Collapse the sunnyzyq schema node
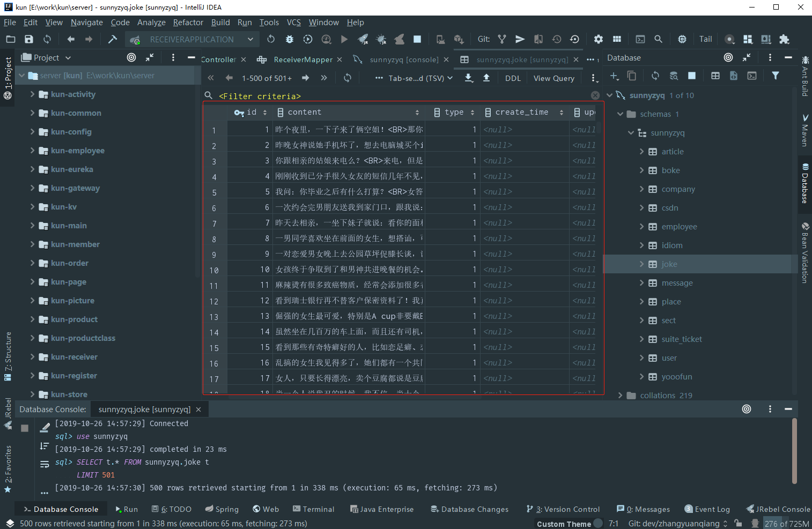The image size is (812, 529). tap(631, 133)
